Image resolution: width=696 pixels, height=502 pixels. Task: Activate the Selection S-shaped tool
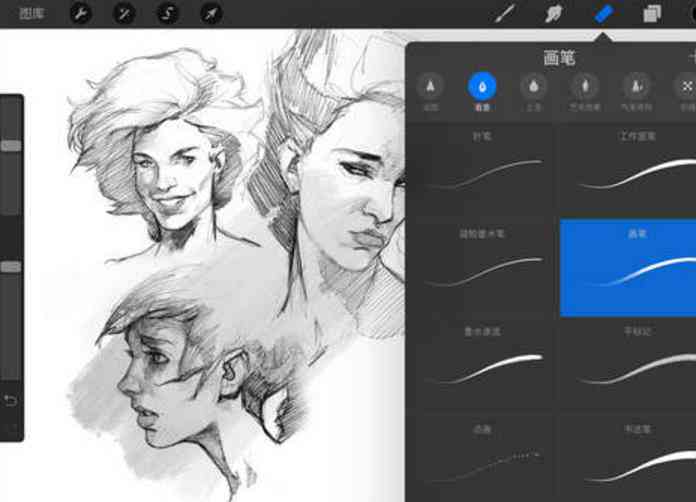168,14
